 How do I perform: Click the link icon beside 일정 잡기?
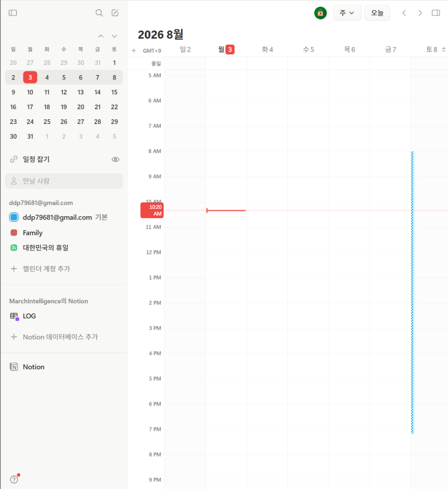coord(13,160)
